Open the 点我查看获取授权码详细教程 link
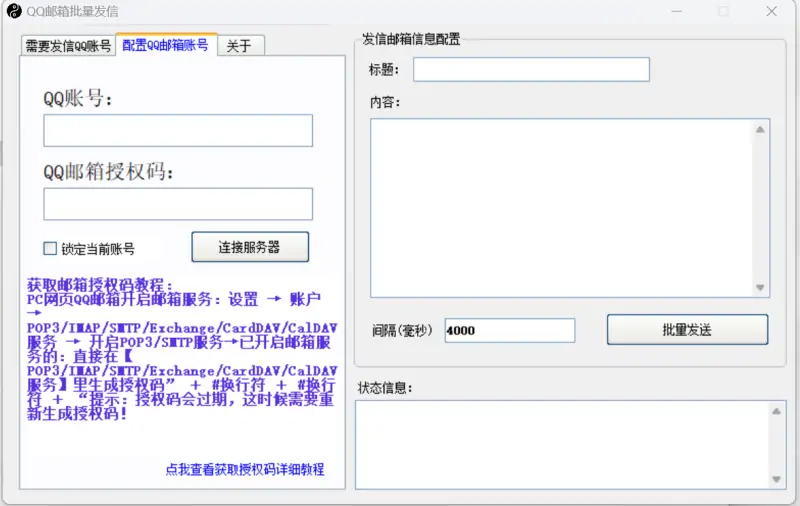 coord(245,469)
